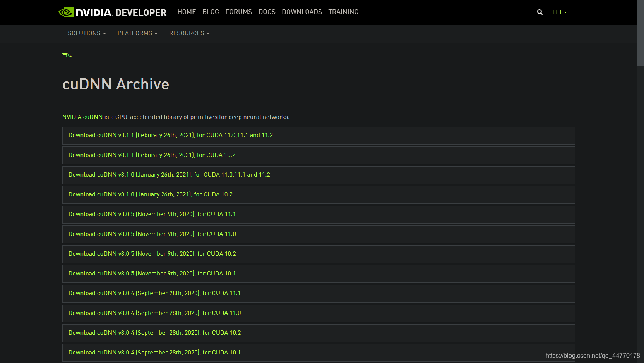Go to the HOME nav item

pos(187,12)
